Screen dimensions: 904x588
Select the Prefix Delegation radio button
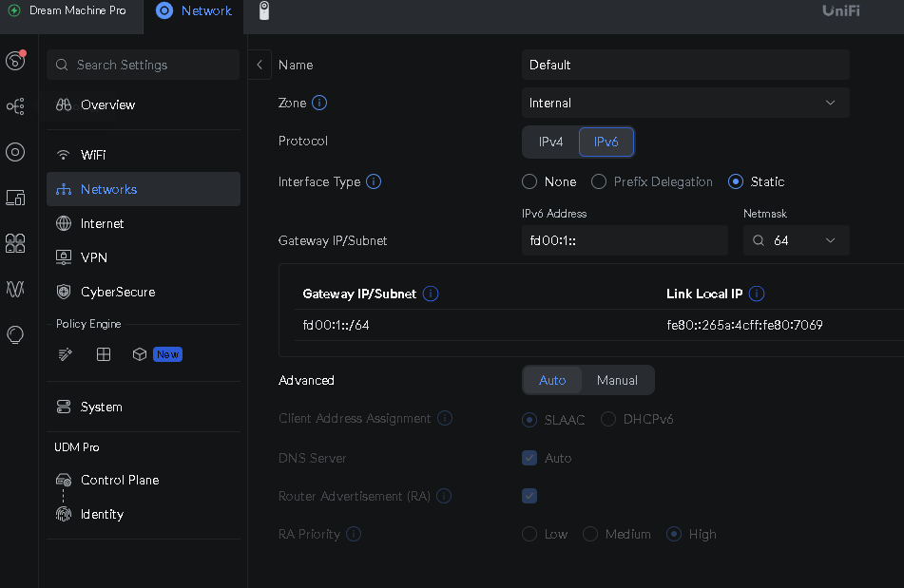(599, 181)
